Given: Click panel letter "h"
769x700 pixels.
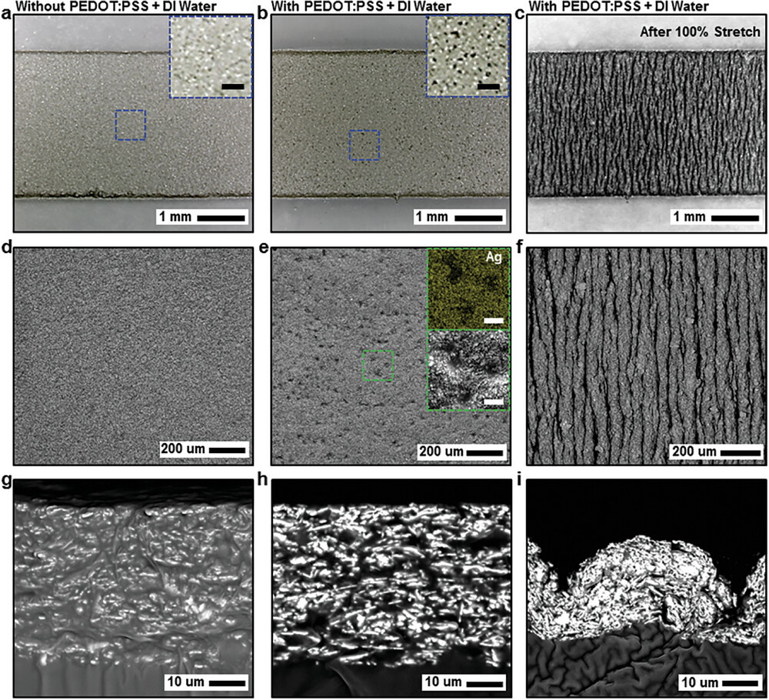Looking at the screenshot, I should point(263,479).
